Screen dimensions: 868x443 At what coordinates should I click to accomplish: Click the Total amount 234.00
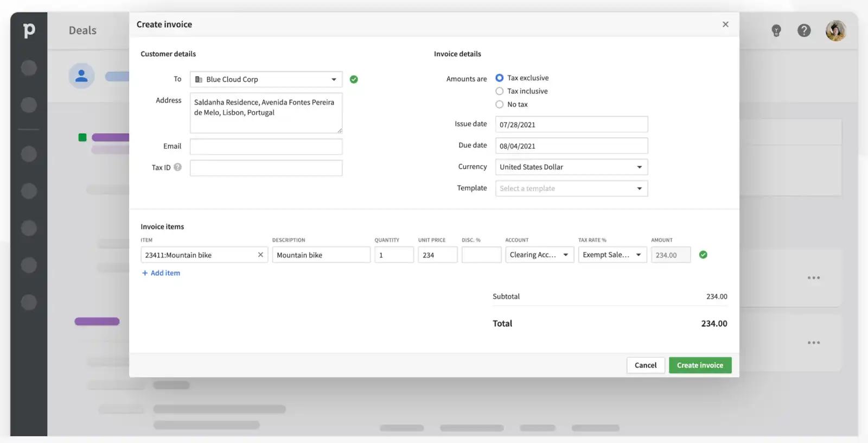(714, 324)
